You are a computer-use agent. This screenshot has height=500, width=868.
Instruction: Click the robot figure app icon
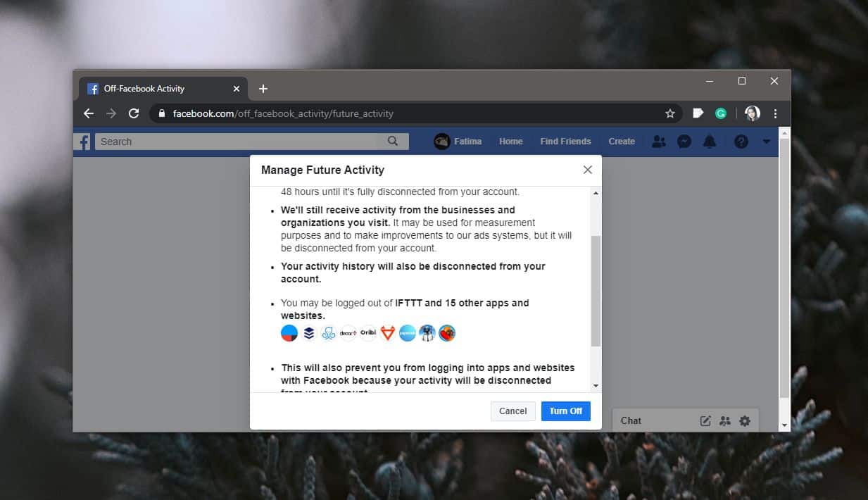click(x=427, y=333)
